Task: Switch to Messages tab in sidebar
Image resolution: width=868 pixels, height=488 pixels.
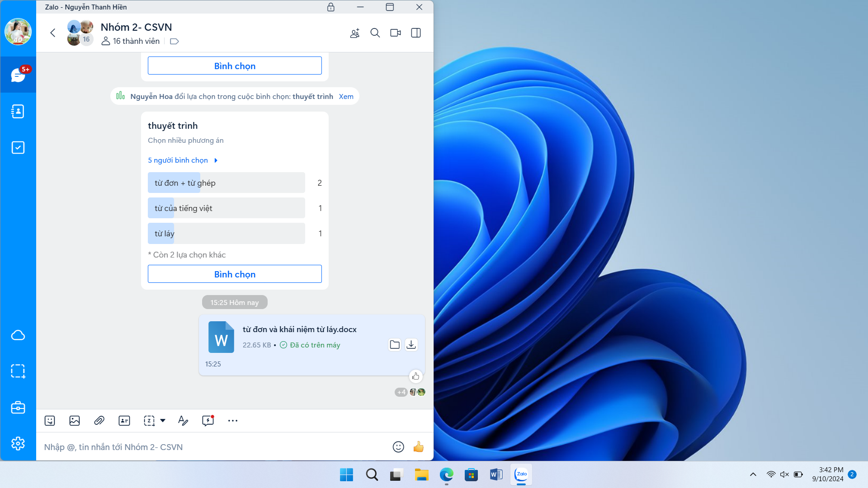Action: coord(18,75)
